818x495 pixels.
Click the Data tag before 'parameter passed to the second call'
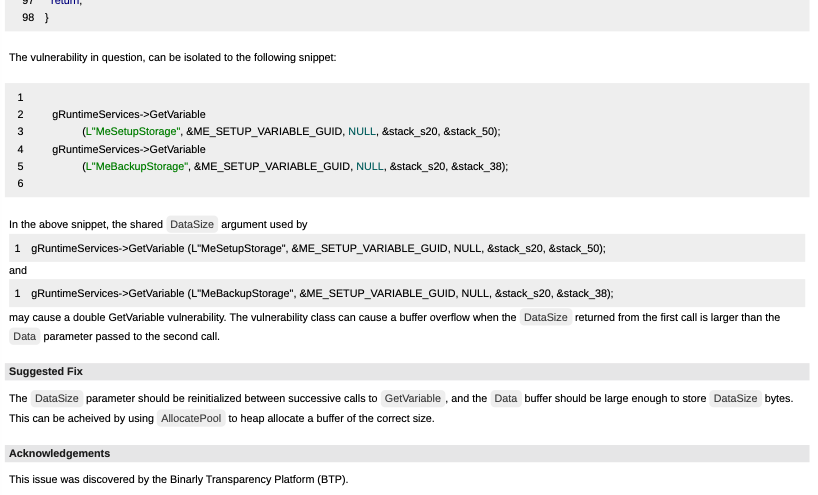coord(25,336)
